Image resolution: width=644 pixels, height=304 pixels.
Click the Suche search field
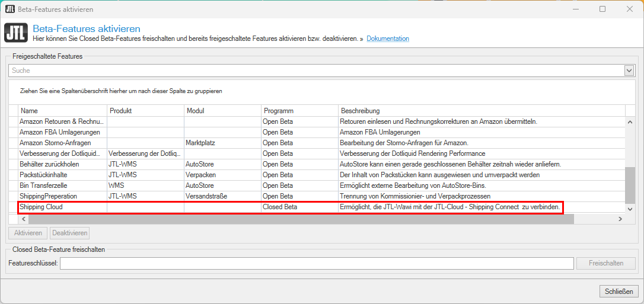317,71
